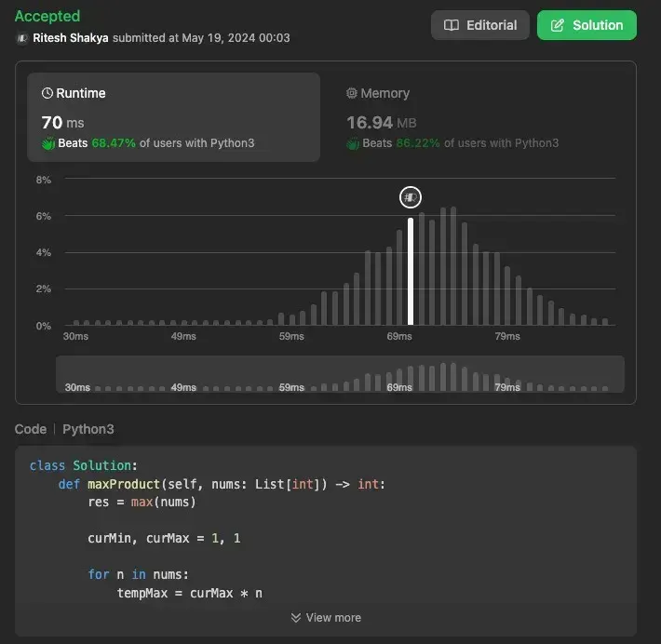Click the 6% y-axis label
Image resolution: width=661 pixels, height=644 pixels.
[43, 216]
